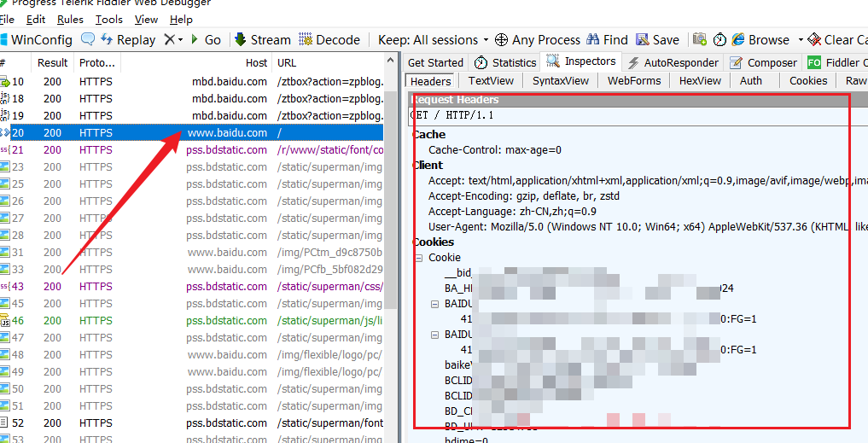Open the Tools menu
Screen dimensions: 868x443
click(x=108, y=19)
